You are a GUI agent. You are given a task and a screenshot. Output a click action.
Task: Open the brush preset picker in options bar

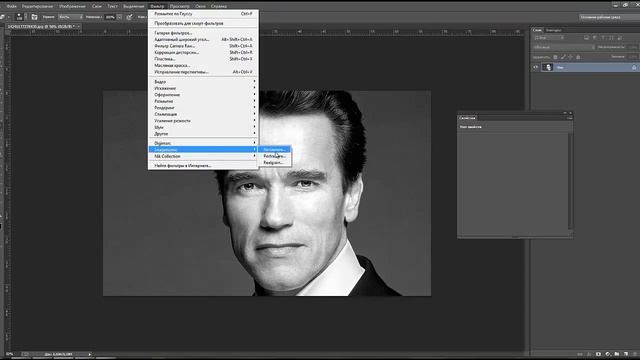click(20, 17)
